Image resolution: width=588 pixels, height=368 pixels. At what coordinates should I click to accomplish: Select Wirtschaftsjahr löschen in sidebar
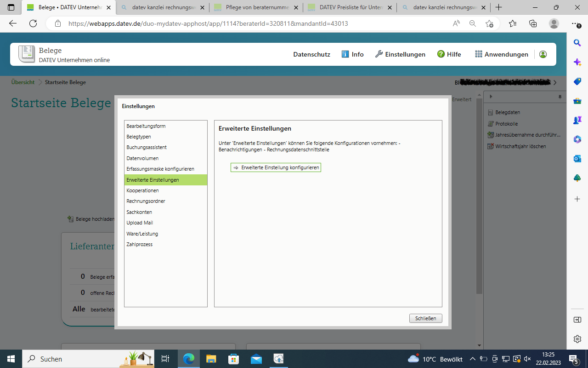click(x=517, y=146)
